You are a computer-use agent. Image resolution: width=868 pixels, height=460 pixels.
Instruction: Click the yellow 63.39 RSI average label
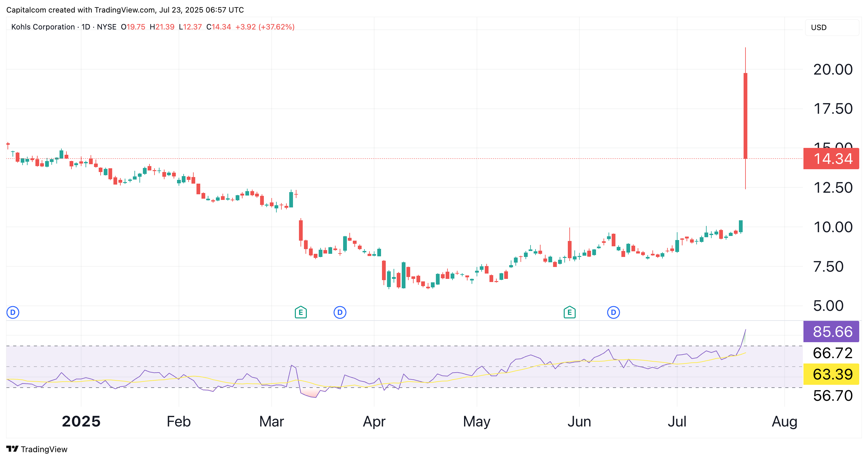(x=831, y=374)
